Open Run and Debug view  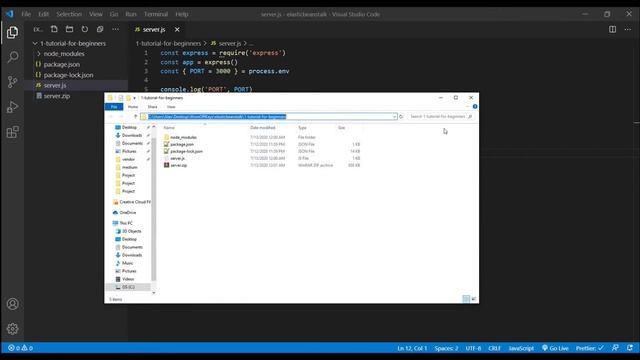point(13,107)
